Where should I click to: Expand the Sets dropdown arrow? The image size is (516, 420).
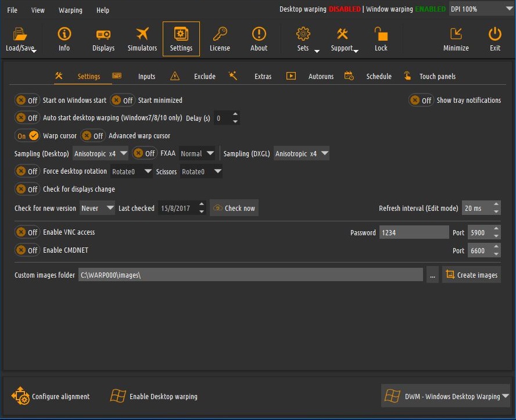tap(317, 51)
